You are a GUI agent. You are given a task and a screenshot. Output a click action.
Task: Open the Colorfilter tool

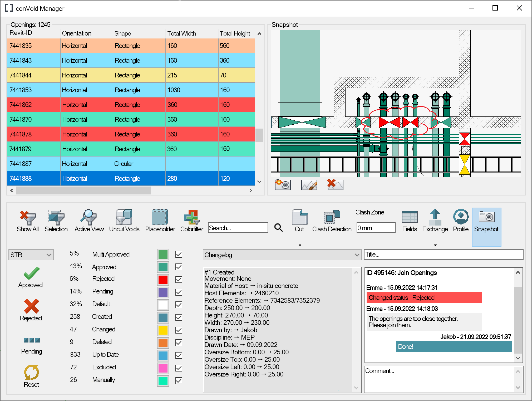(191, 217)
